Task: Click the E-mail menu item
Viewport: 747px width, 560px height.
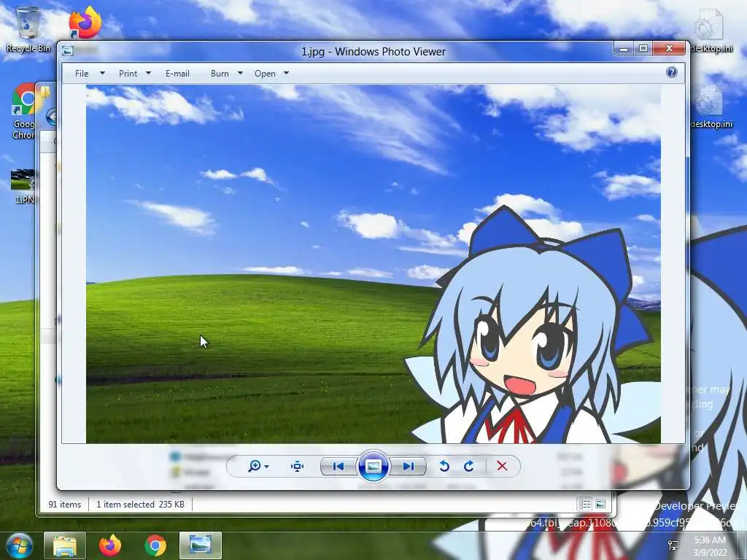Action: point(177,74)
